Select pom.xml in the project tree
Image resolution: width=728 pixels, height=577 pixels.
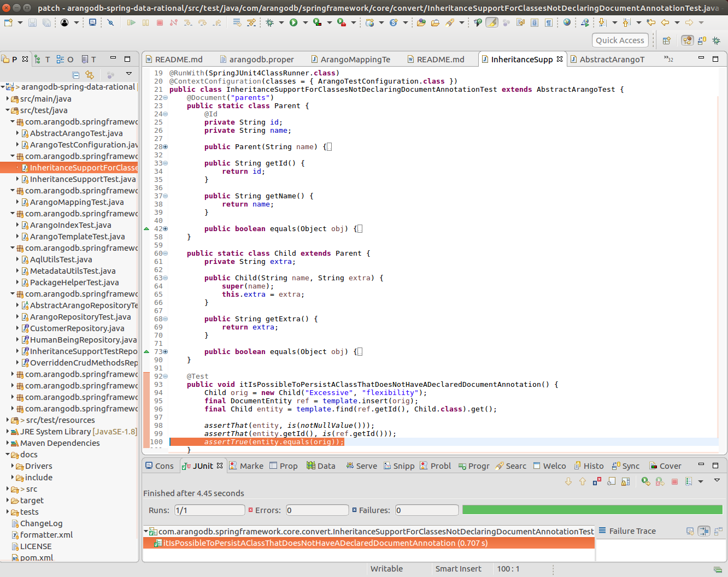point(37,558)
